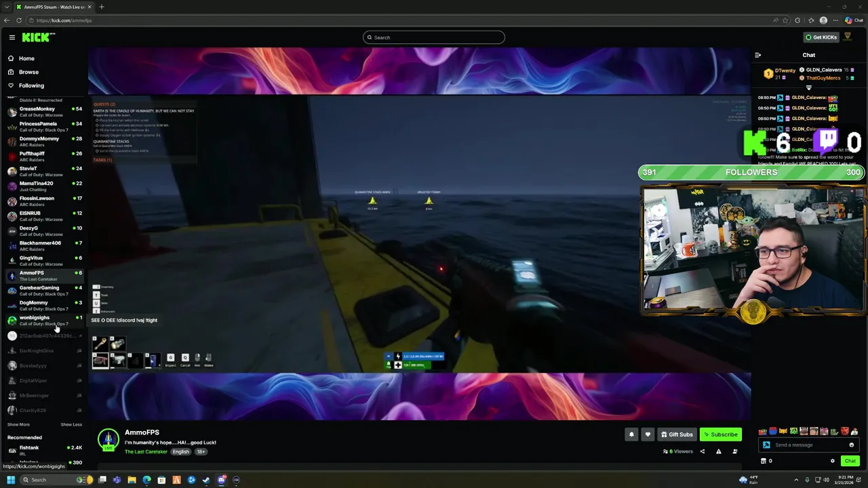868x488 pixels.
Task: Click the Get KICKs button
Action: [821, 37]
